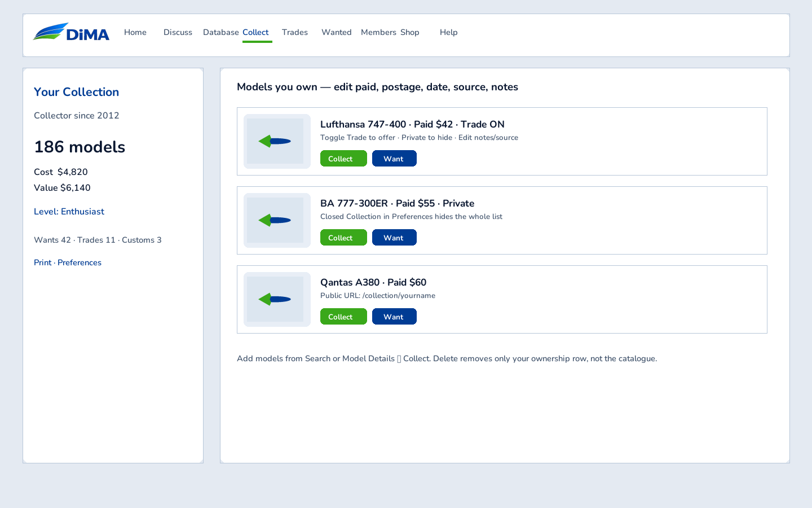Image resolution: width=812 pixels, height=508 pixels.
Task: Click the Closed Collection in Preferences description
Action: pyautogui.click(x=411, y=217)
